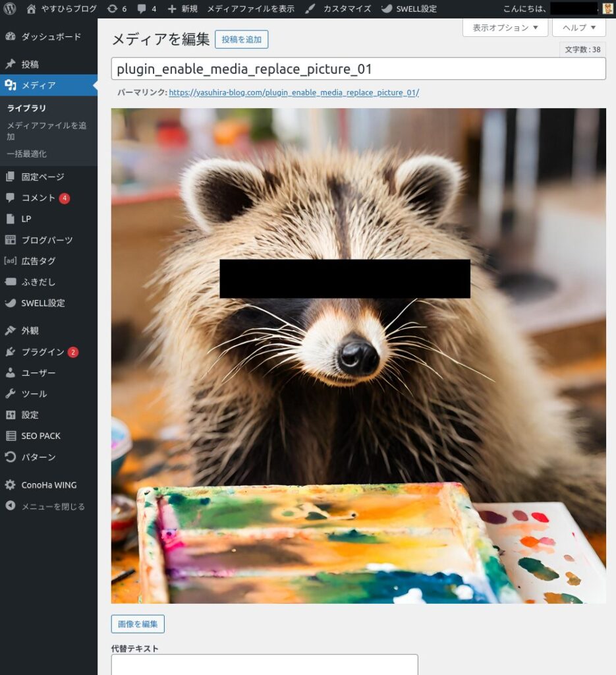The width and height of the screenshot is (616, 675).
Task: Expand the 表示オプション dropdown
Action: pyautogui.click(x=505, y=28)
